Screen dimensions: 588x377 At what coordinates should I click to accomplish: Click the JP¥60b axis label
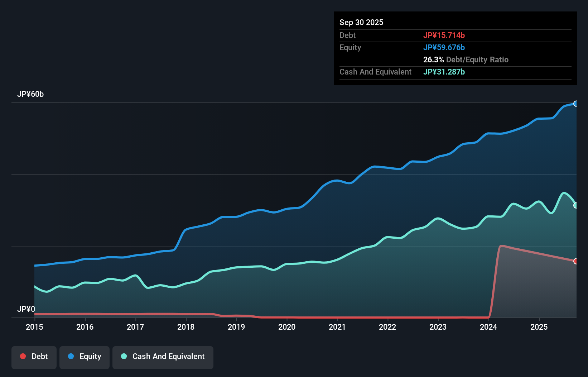click(31, 95)
